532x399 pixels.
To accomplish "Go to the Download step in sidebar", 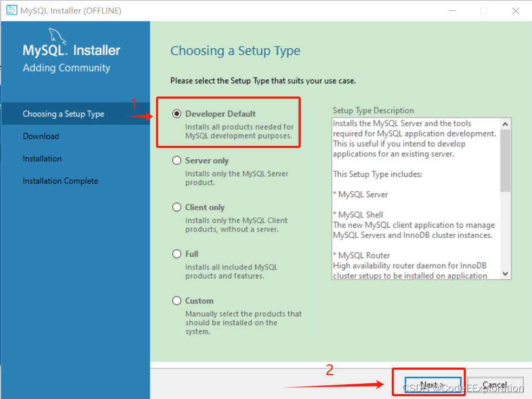I will [x=41, y=136].
